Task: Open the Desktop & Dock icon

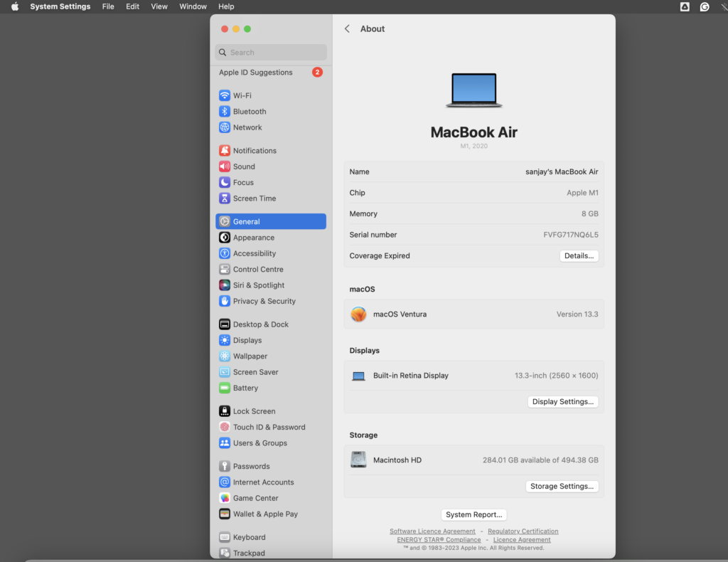Action: coord(225,324)
